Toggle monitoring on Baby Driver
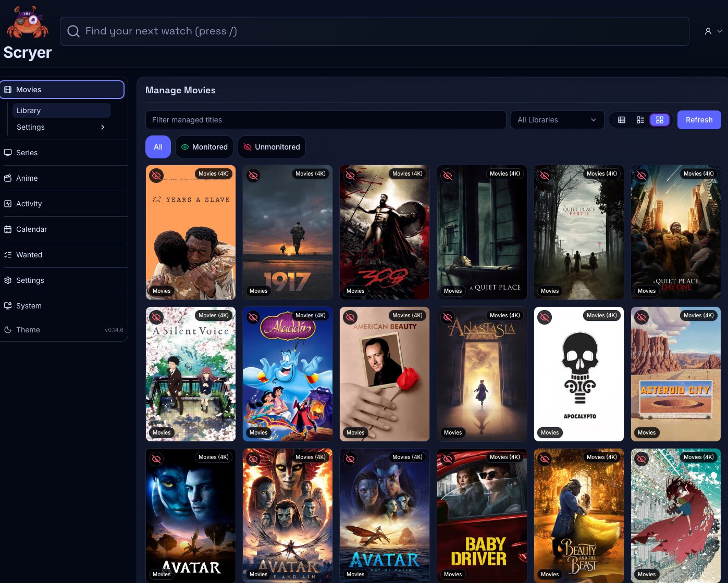 pyautogui.click(x=448, y=459)
